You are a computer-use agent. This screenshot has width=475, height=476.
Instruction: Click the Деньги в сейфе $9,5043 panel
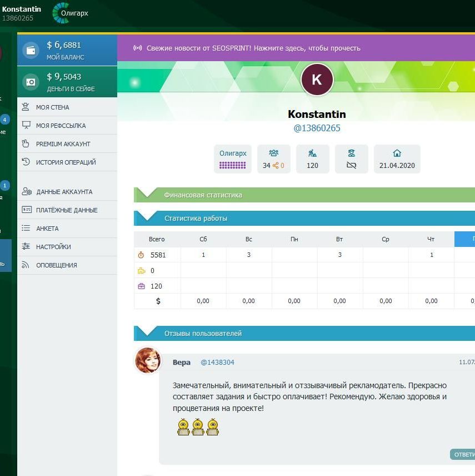pos(67,82)
